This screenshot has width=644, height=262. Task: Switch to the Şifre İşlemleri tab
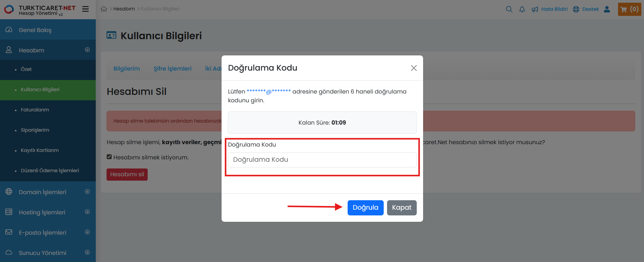click(x=172, y=69)
